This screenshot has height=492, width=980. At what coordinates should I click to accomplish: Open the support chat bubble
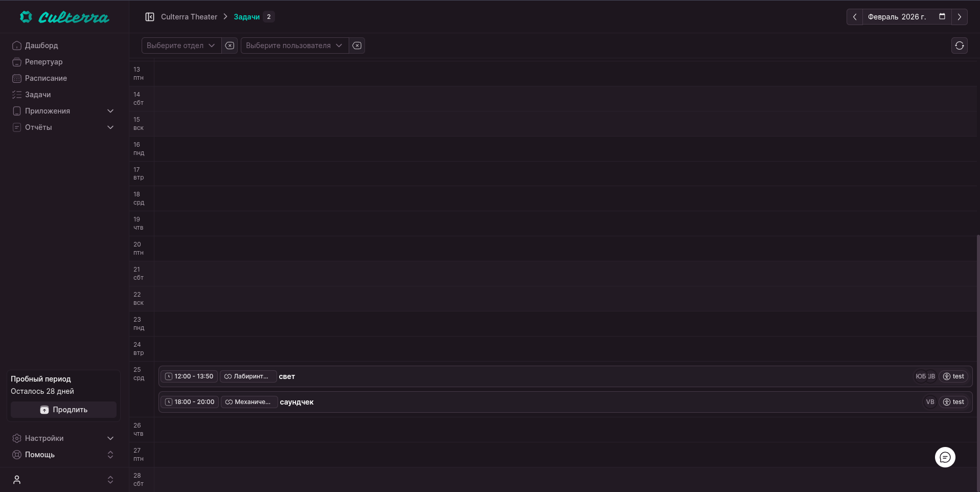945,457
